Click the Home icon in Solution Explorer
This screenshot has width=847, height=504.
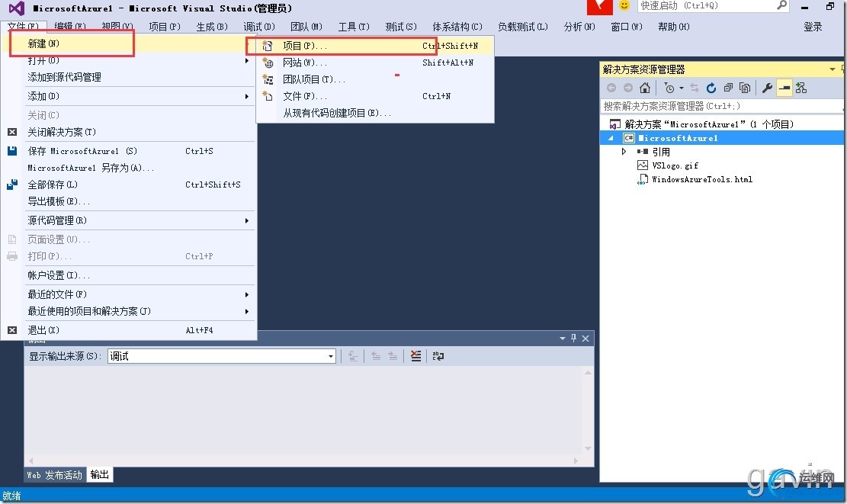(644, 88)
